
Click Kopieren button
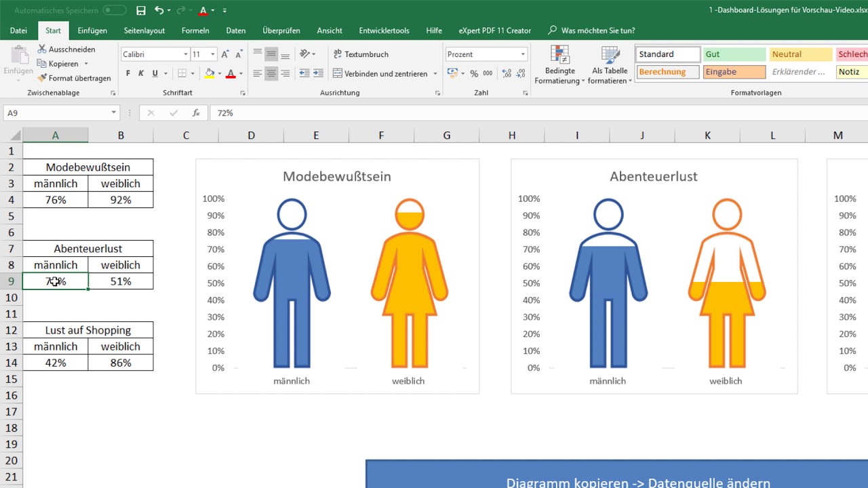pos(58,64)
